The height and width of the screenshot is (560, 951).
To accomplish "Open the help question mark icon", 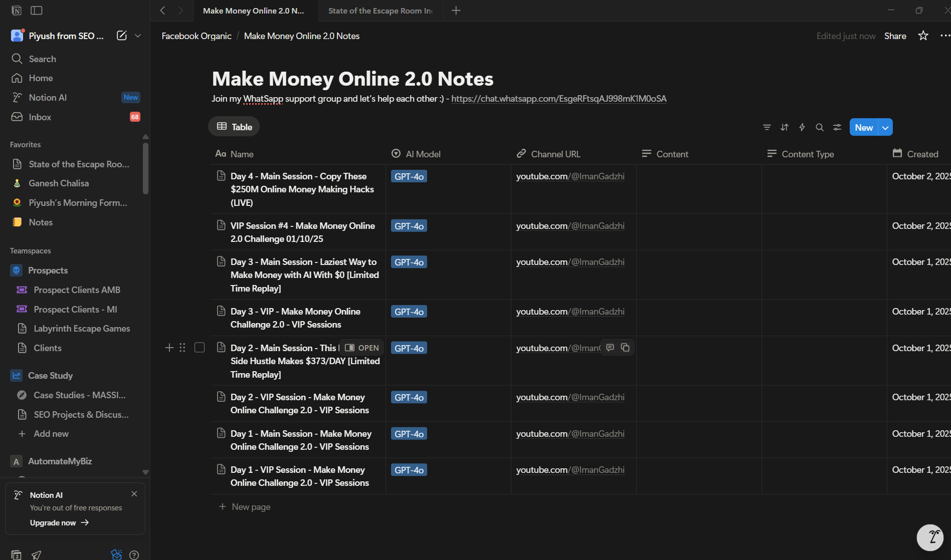I will tap(134, 554).
